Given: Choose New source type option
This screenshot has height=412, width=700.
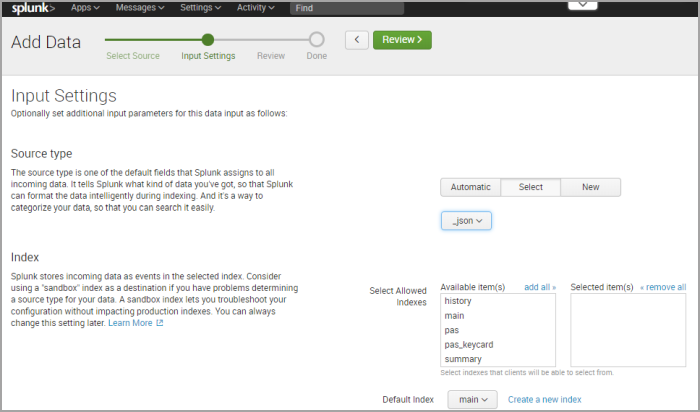Looking at the screenshot, I should [590, 187].
